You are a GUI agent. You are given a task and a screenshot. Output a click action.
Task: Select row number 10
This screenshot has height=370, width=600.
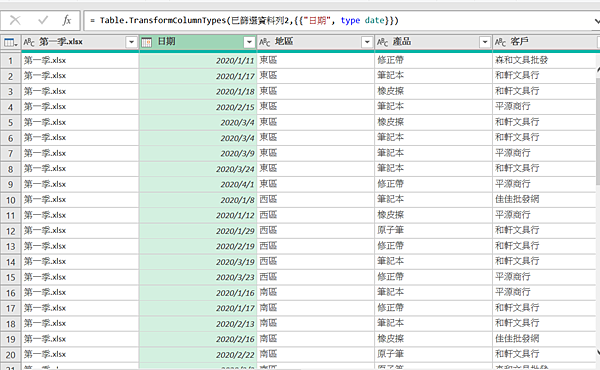pyautogui.click(x=11, y=200)
